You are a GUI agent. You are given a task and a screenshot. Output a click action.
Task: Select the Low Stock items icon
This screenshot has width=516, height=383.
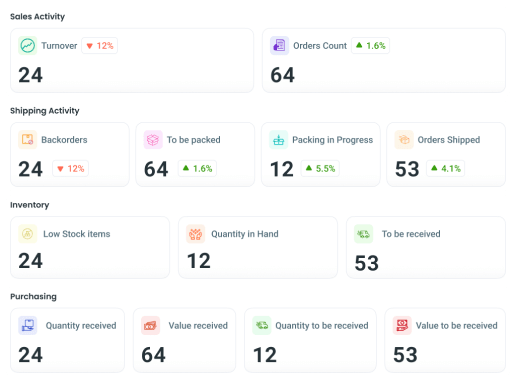(x=28, y=234)
